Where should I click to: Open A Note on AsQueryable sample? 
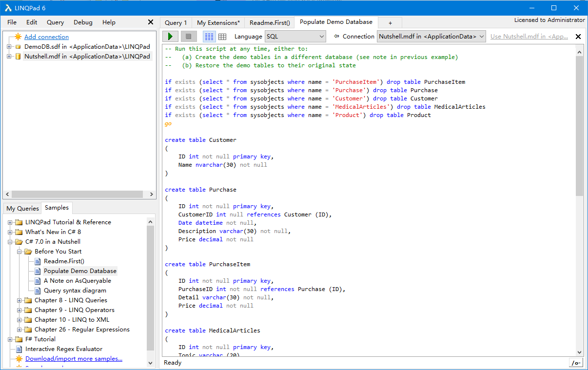(78, 281)
